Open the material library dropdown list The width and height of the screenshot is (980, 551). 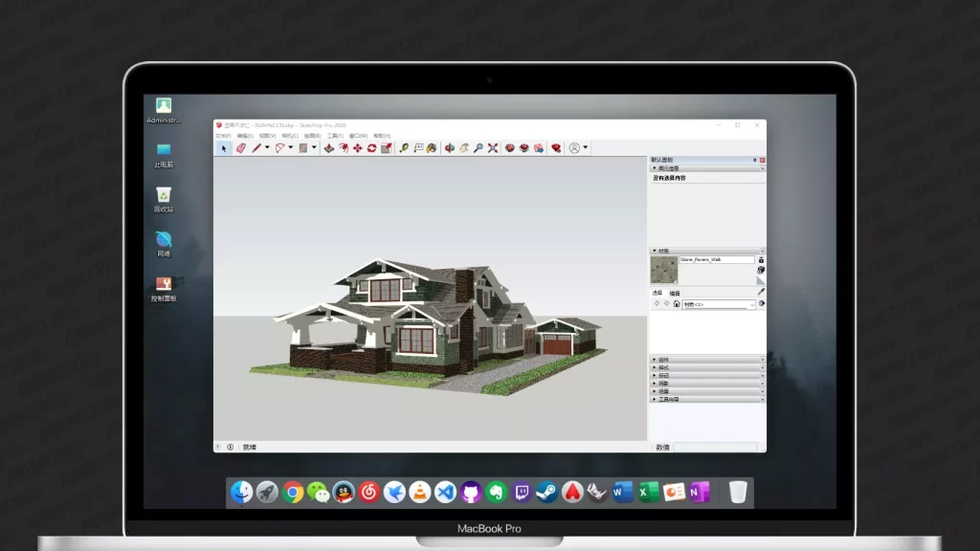(x=751, y=304)
